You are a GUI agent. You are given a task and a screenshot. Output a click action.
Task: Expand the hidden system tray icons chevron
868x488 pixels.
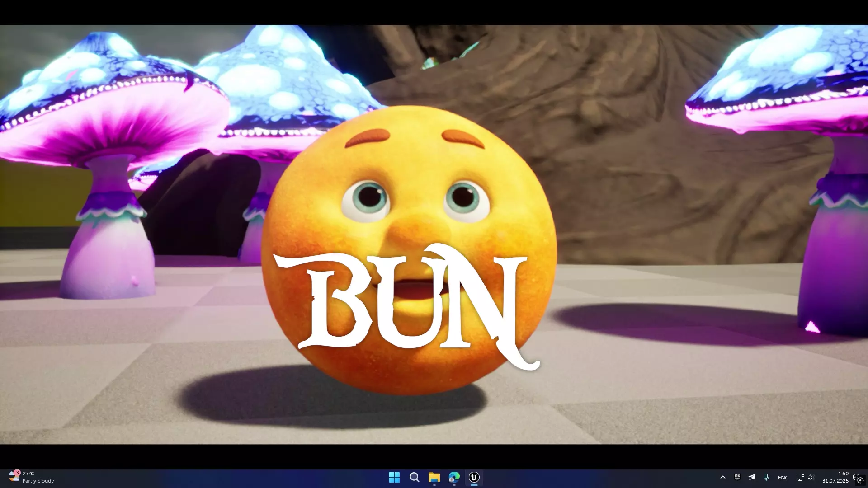click(722, 477)
